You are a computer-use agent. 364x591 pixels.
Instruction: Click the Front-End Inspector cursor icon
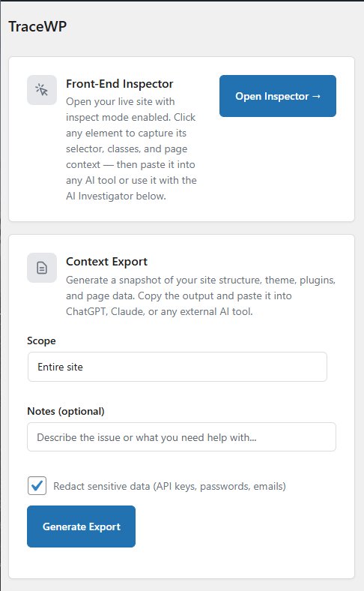(42, 90)
